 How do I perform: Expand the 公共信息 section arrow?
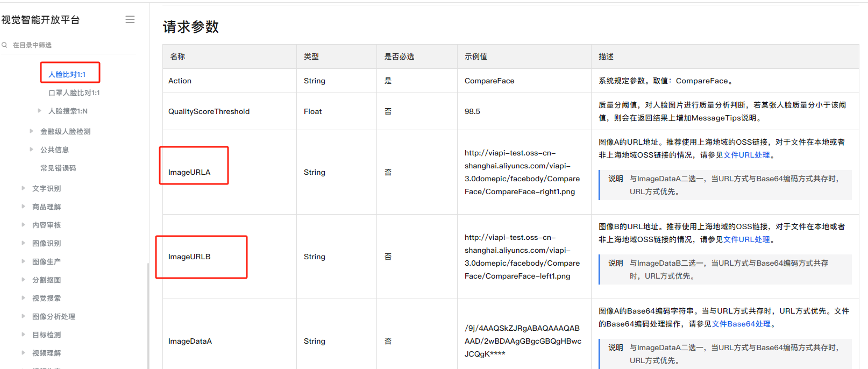click(x=31, y=150)
